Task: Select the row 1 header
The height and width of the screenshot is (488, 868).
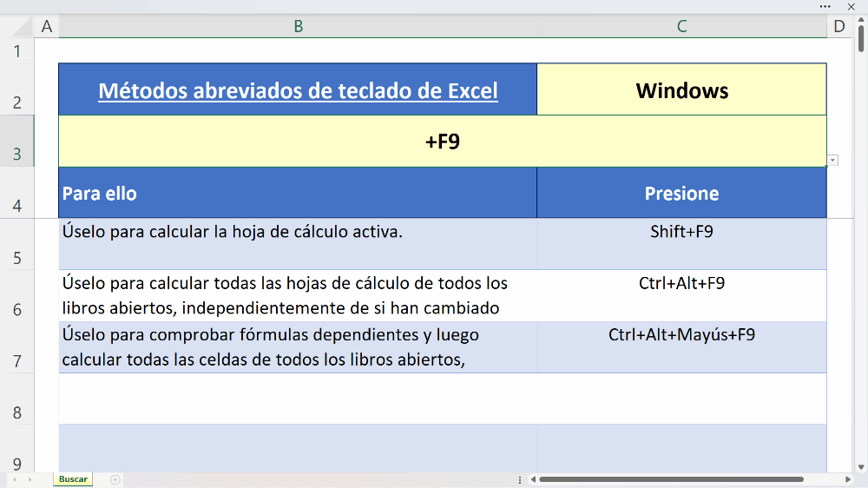Action: tap(17, 51)
